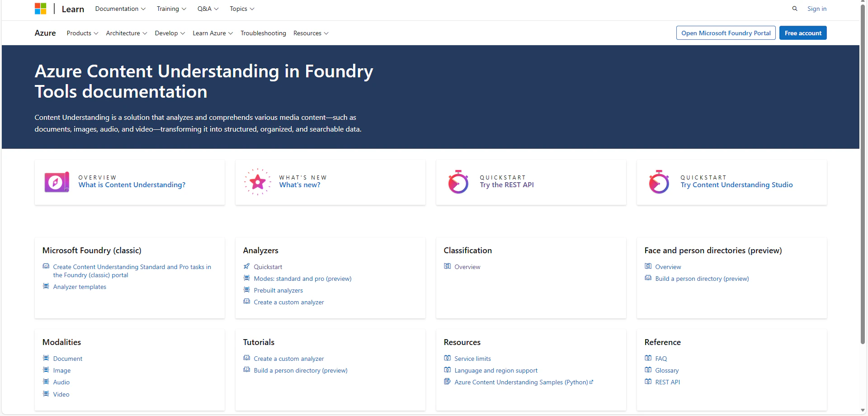Screen dimensions: 868x416
Task: Click icon beside Tutorials Create a custom analyzer
Action: pos(246,358)
